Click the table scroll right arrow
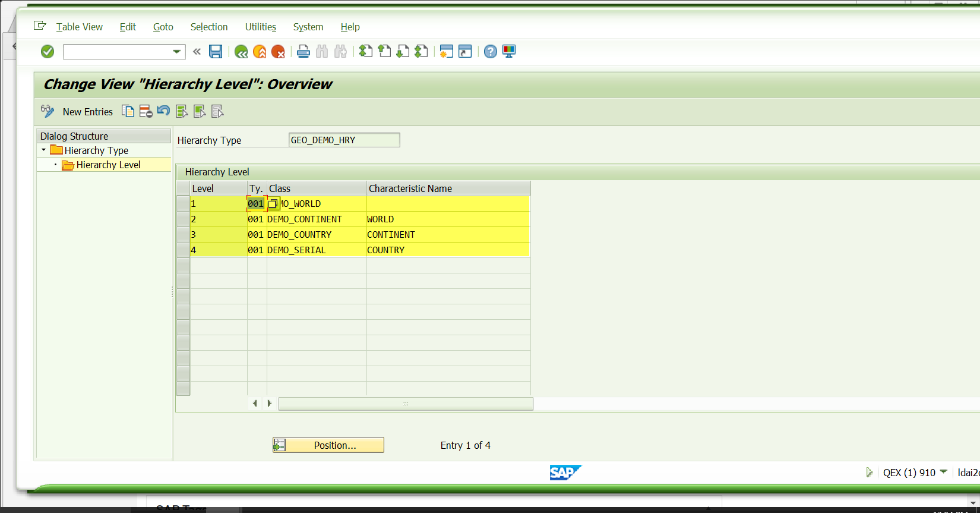This screenshot has width=980, height=513. (x=269, y=404)
